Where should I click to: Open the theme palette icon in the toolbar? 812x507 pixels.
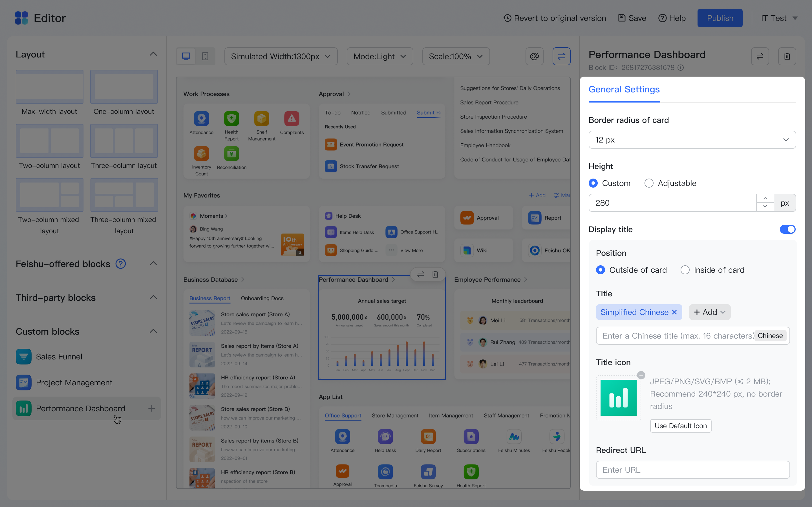click(x=534, y=56)
